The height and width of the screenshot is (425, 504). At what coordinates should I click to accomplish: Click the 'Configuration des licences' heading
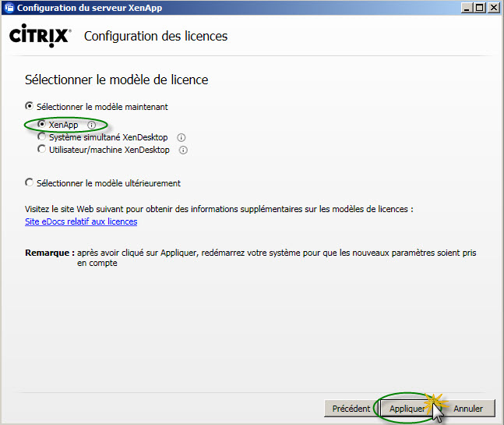point(156,36)
